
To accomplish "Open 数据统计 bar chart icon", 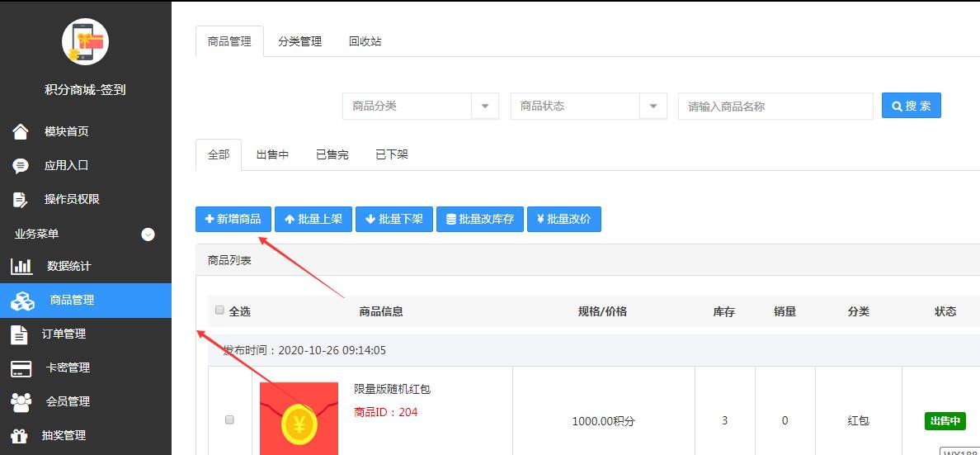I will point(21,267).
